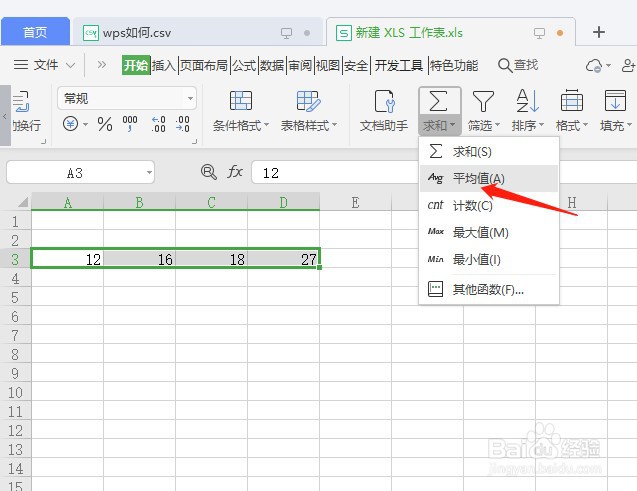
Task: Click the Conditional Formatting (条件格式) icon
Action: 241,101
